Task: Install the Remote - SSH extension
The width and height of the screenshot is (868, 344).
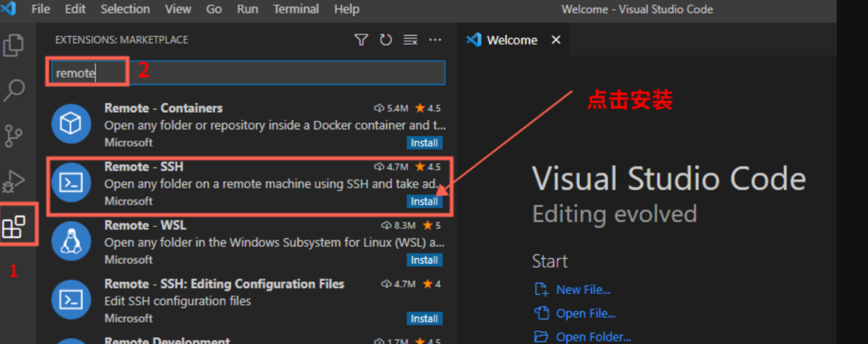Action: point(424,201)
